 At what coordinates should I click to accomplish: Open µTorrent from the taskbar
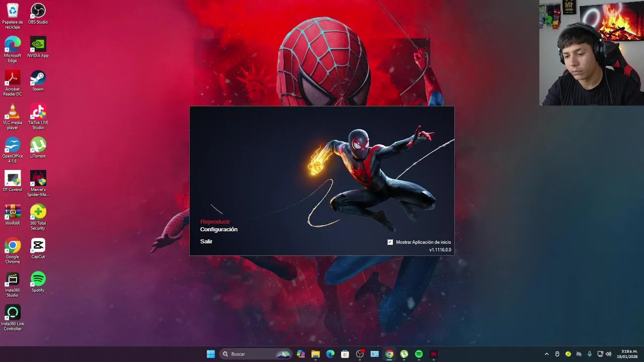pyautogui.click(x=404, y=354)
